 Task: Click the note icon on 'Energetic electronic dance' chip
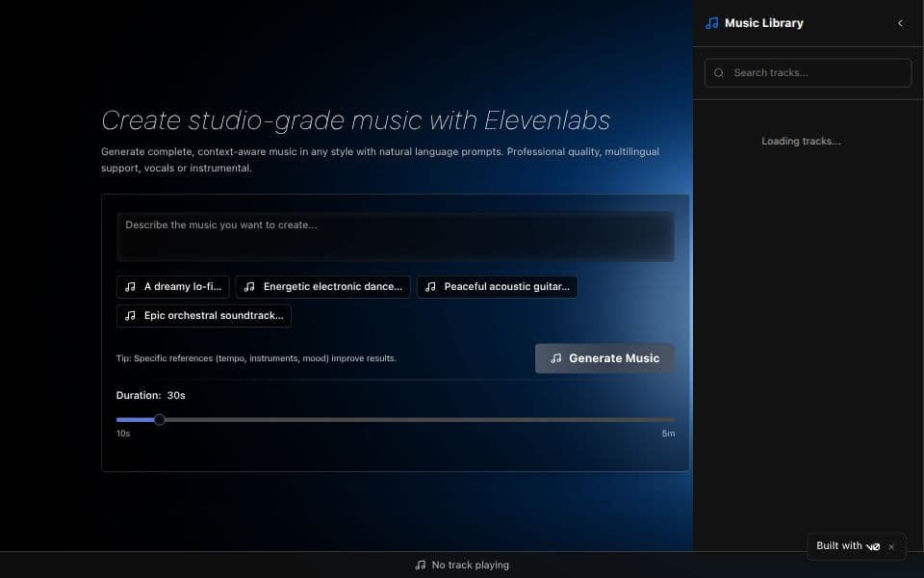[249, 287]
